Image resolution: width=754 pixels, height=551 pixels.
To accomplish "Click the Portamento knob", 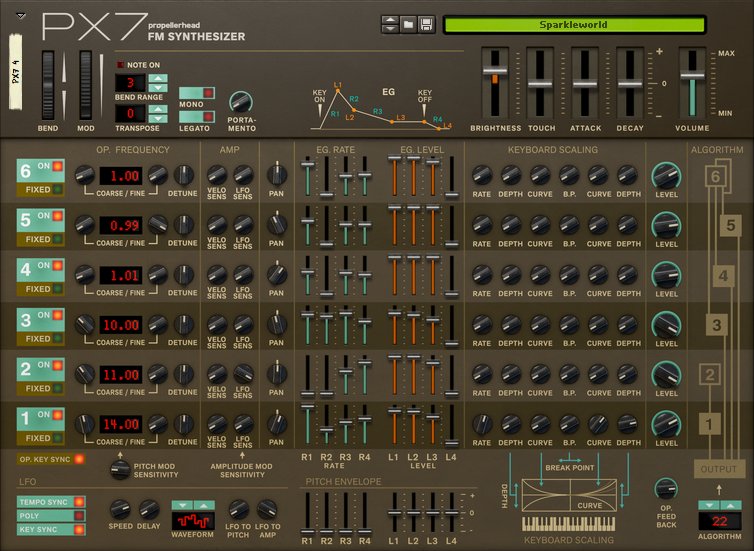I will point(241,102).
